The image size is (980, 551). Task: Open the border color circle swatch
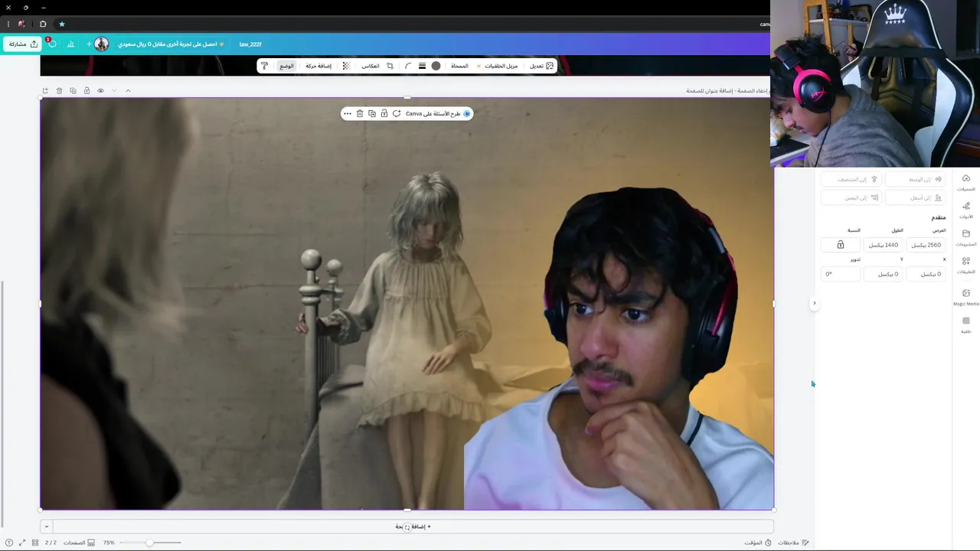point(436,66)
